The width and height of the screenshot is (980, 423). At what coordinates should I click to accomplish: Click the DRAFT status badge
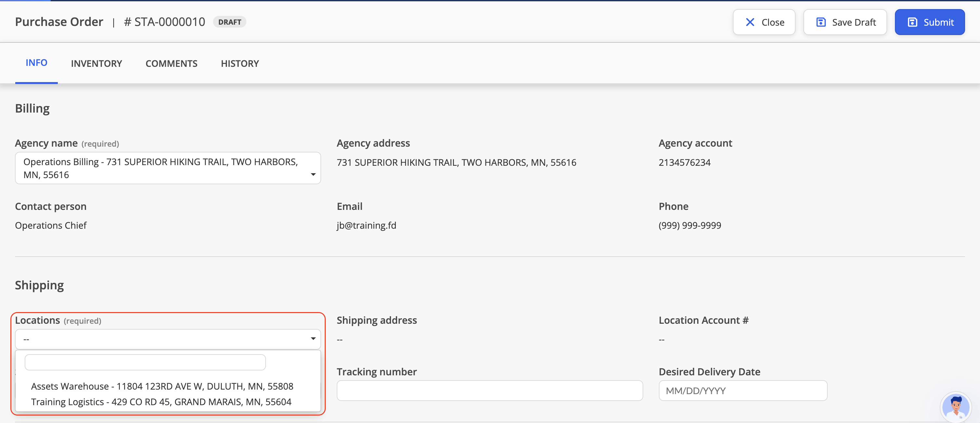(x=229, y=22)
